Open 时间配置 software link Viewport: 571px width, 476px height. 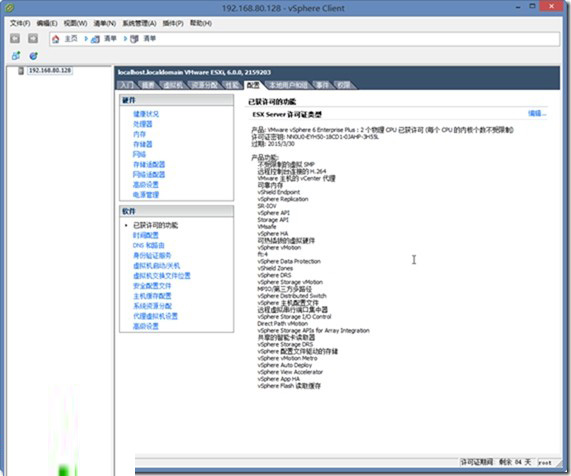146,235
